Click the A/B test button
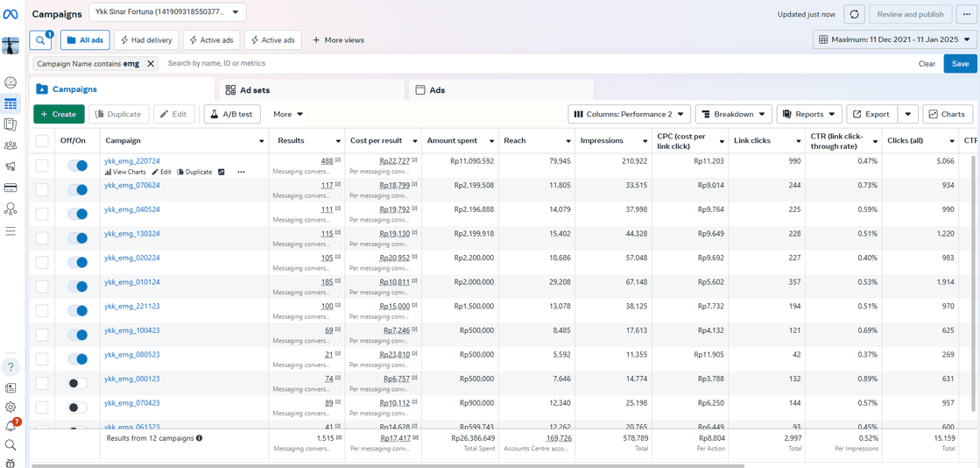 (x=232, y=115)
